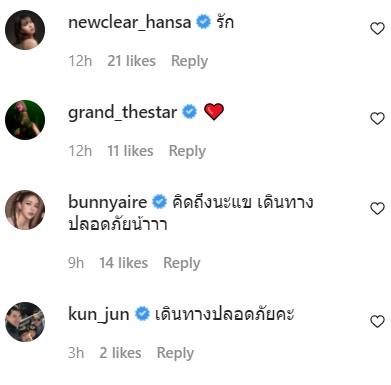Open grand_thestar's green profile picture

tap(25, 120)
